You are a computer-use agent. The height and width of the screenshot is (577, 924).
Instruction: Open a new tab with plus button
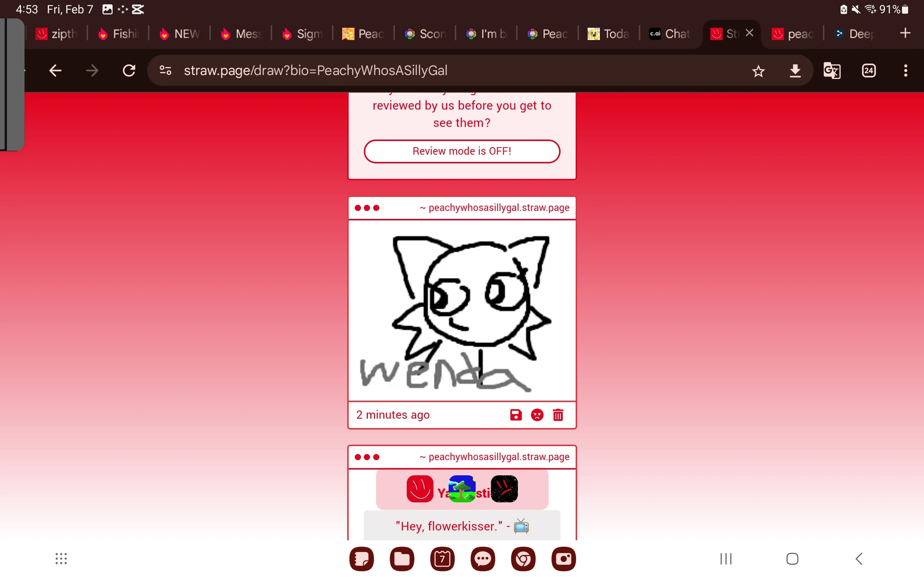click(x=905, y=33)
